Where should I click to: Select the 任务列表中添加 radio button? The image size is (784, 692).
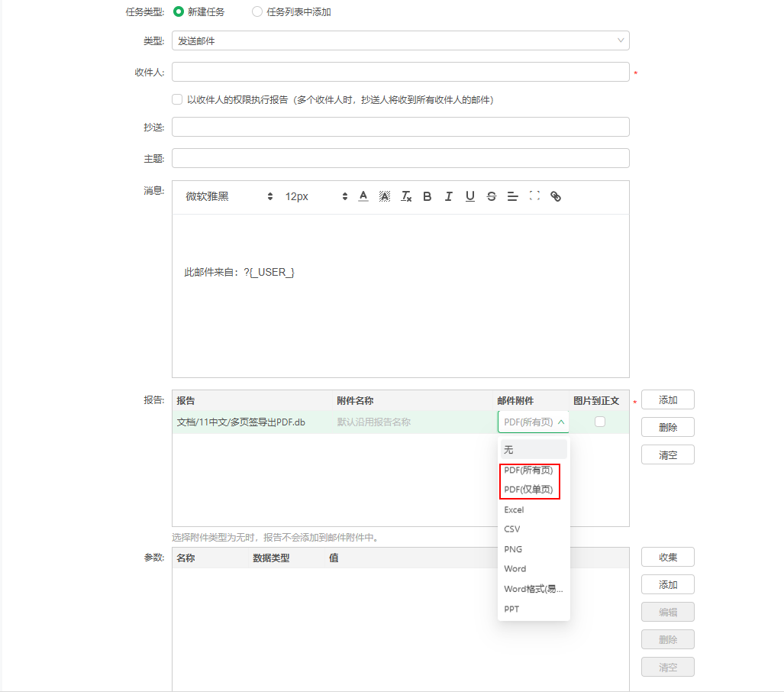(x=257, y=11)
